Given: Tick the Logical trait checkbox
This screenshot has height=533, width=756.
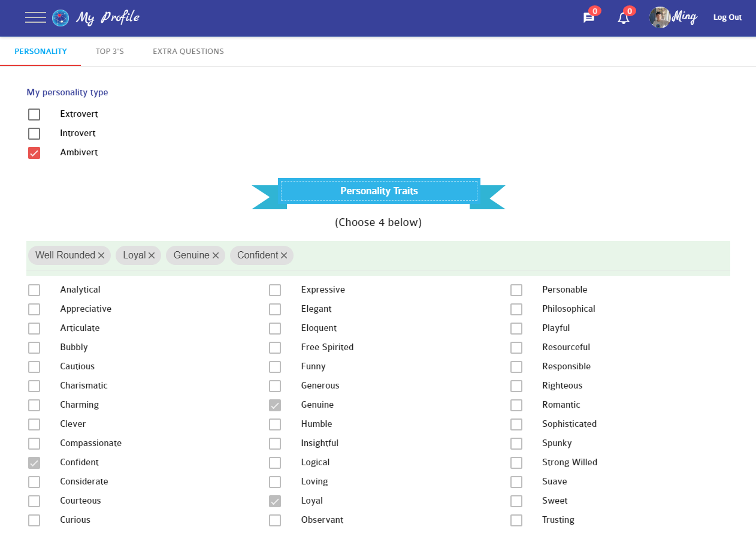Looking at the screenshot, I should [x=275, y=463].
